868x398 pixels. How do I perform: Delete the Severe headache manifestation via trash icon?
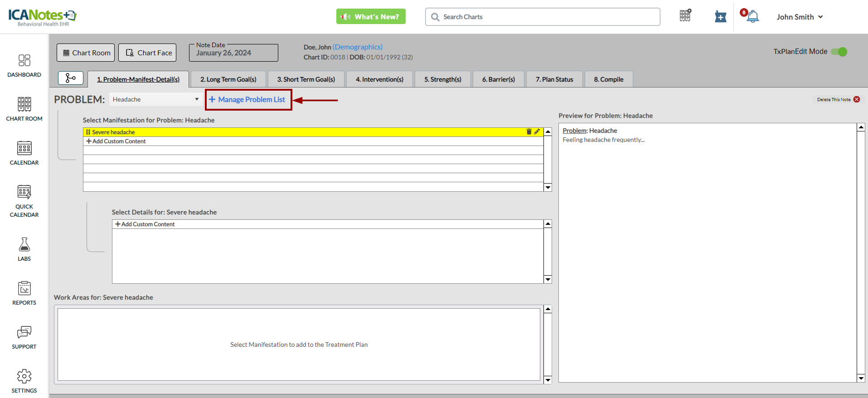coord(529,132)
